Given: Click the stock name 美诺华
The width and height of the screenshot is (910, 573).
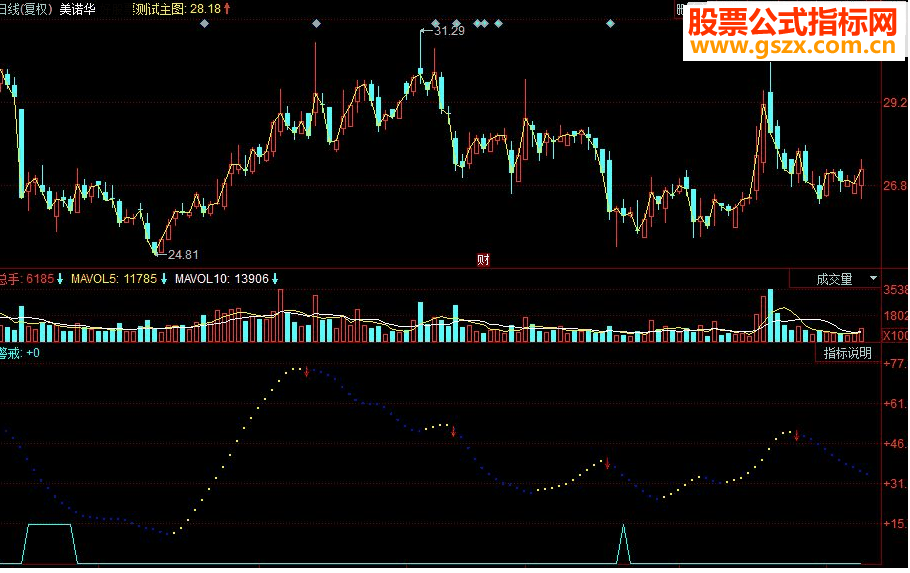Looking at the screenshot, I should (77, 9).
